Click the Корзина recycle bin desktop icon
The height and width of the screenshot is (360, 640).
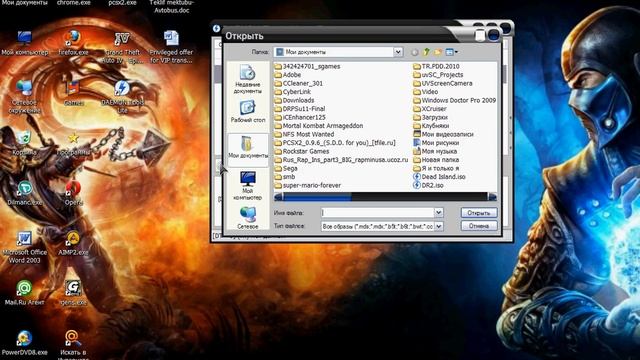[24, 143]
